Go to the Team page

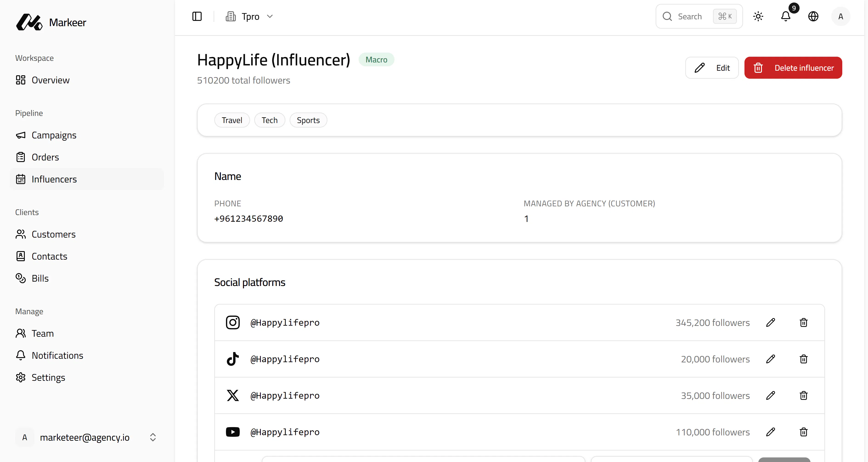coord(87,333)
